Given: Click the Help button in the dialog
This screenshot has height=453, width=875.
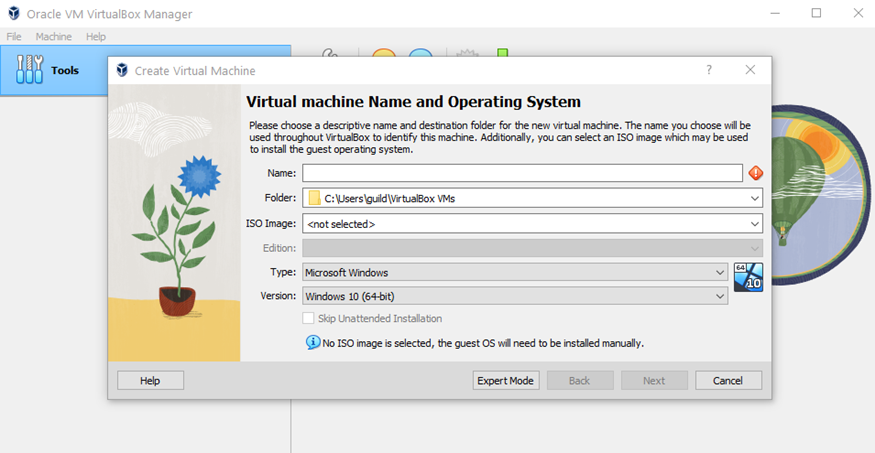Looking at the screenshot, I should pyautogui.click(x=150, y=380).
